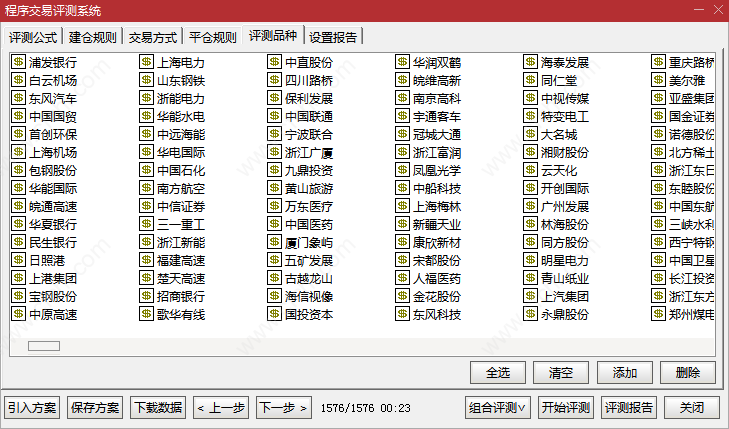
Task: Select 三一重工 in the stock list
Action: (x=181, y=224)
